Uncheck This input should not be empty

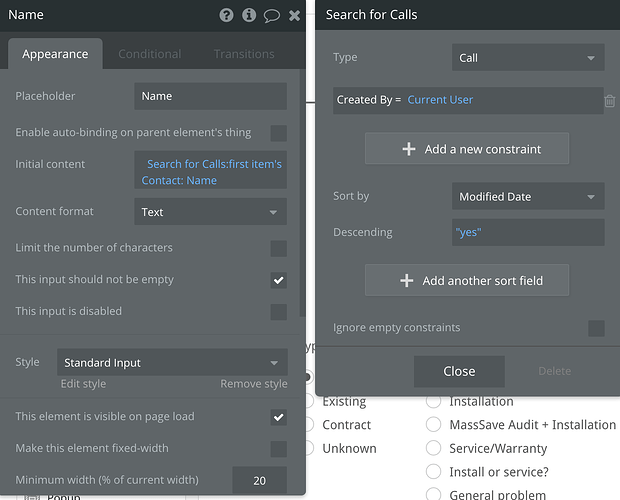point(278,280)
